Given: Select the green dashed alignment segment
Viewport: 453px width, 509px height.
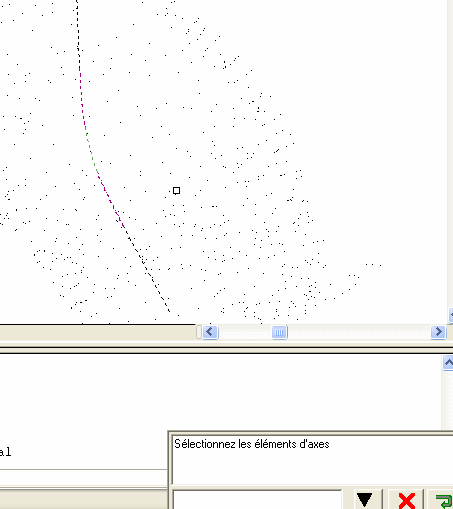Looking at the screenshot, I should coord(91,152).
